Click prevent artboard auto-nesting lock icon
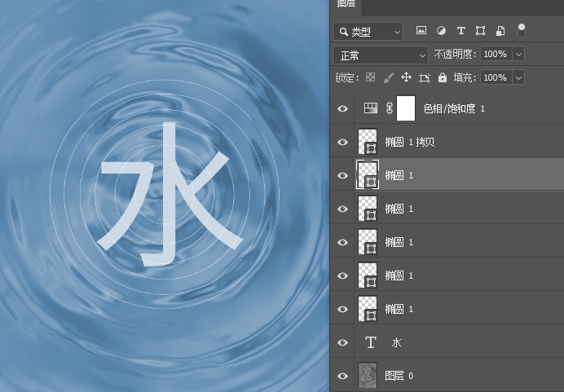Screen dimensions: 564x392 [425, 77]
